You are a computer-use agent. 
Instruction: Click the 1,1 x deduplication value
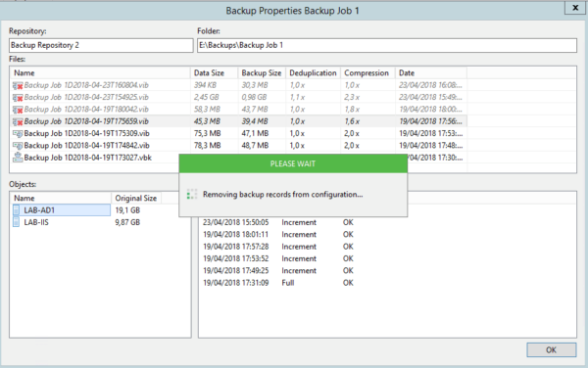(x=297, y=97)
